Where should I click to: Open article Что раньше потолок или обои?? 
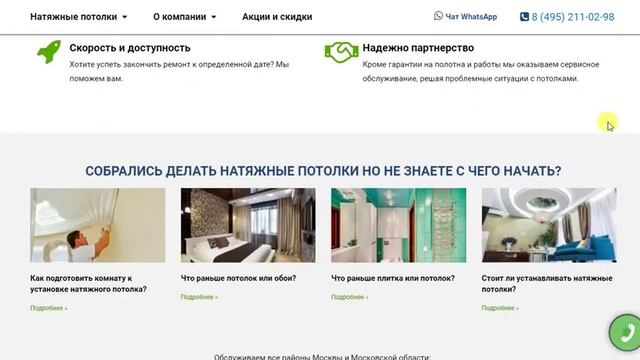pos(238,278)
